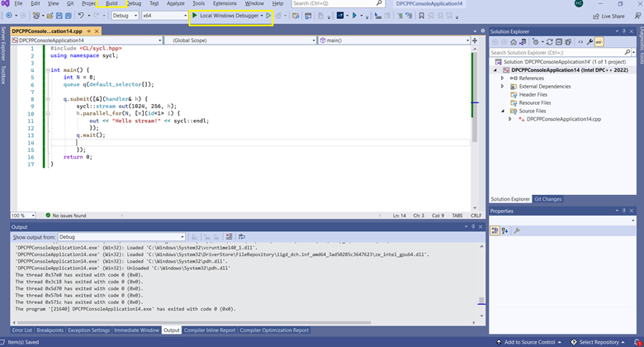Click the Live Share button
Viewport: 644px width, 347px height.
pyautogui.click(x=608, y=16)
